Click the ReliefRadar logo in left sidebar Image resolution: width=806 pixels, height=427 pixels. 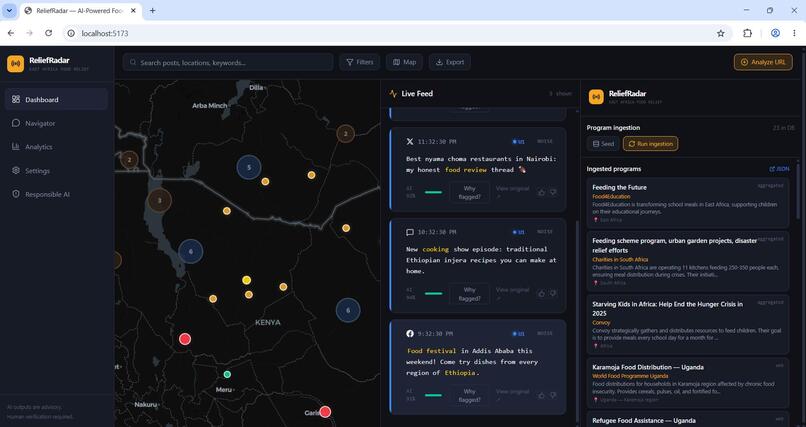[x=15, y=64]
